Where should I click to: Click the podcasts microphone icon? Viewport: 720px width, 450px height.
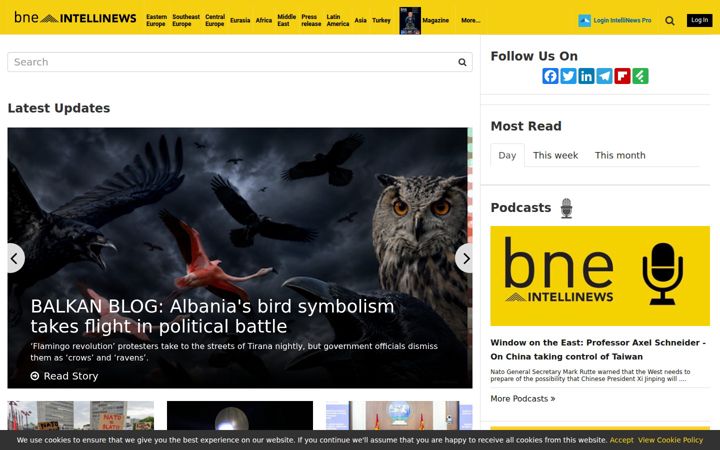[566, 208]
